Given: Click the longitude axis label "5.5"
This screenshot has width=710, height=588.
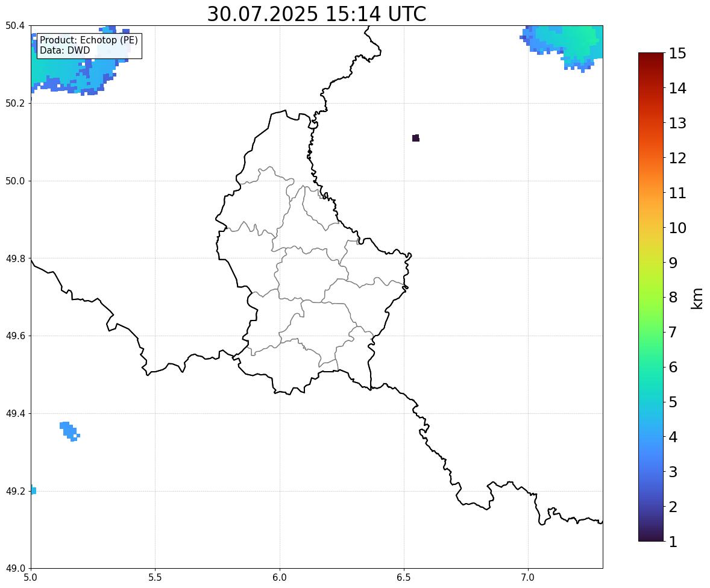Looking at the screenshot, I should coord(155,578).
